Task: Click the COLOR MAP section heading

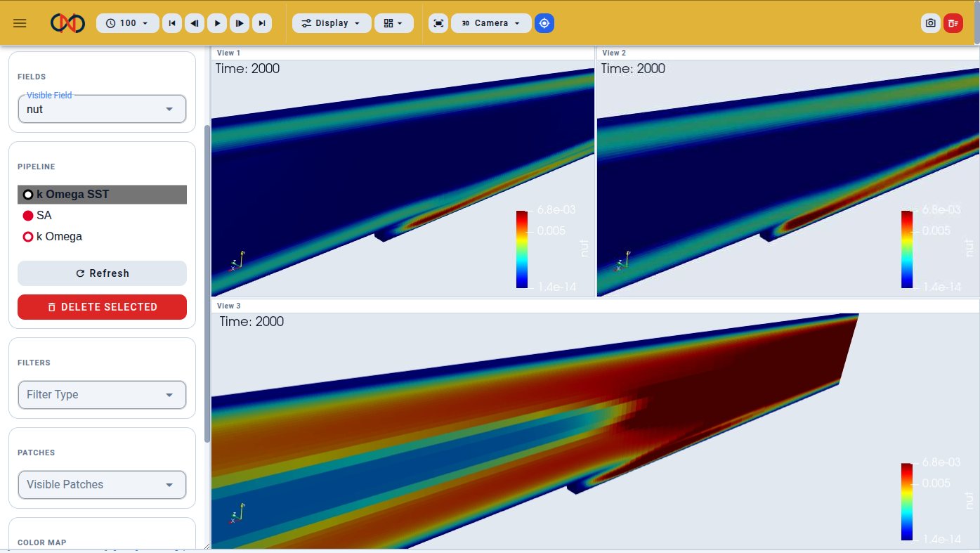Action: point(42,542)
